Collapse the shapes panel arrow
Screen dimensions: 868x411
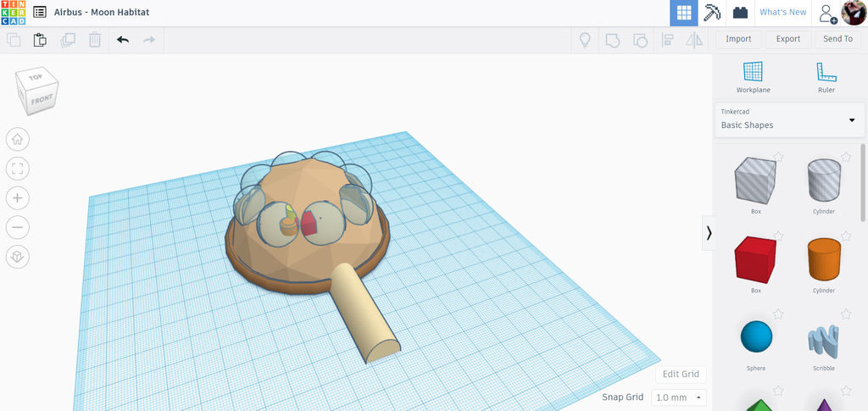[x=709, y=233]
